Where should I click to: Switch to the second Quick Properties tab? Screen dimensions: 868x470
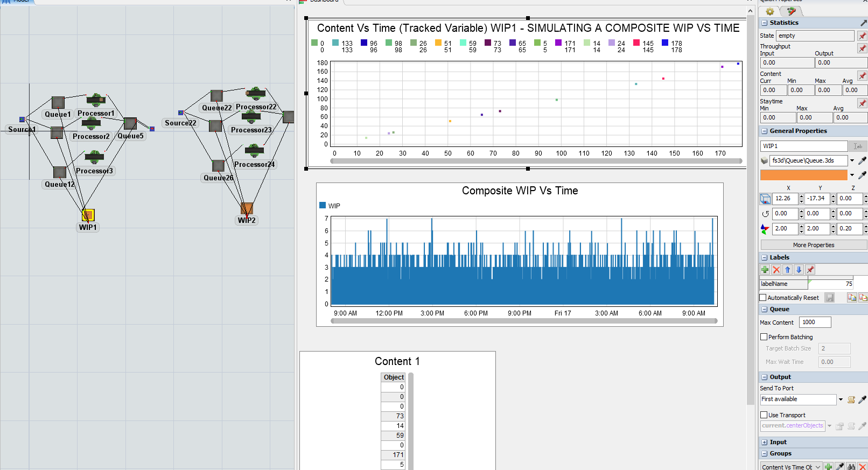pos(791,11)
